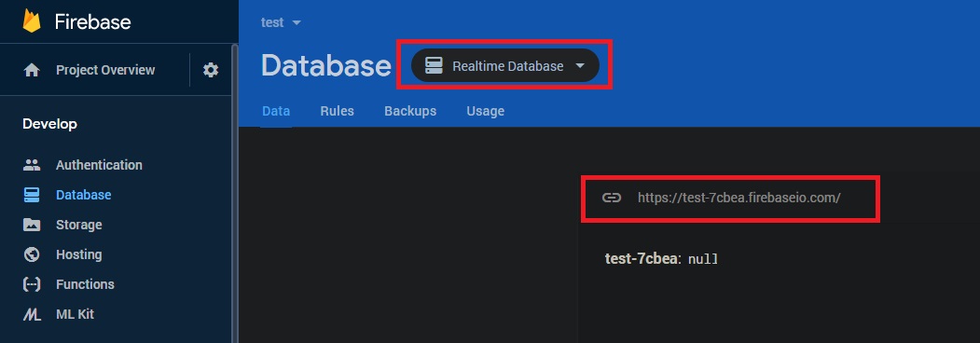Click the Hosting globe icon

pos(32,254)
